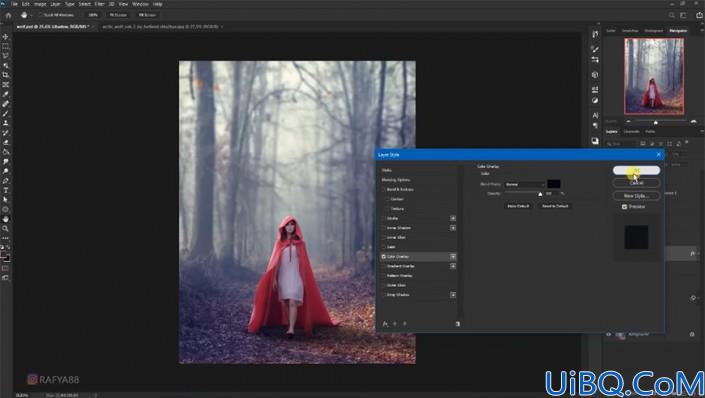Open the Image menu

[x=40, y=4]
